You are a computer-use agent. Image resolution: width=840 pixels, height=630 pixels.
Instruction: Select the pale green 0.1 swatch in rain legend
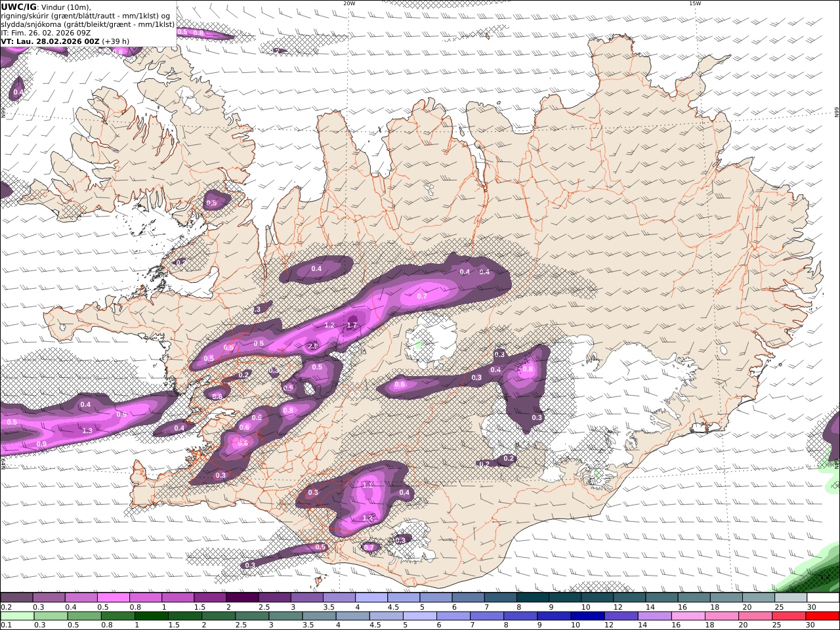17,616
